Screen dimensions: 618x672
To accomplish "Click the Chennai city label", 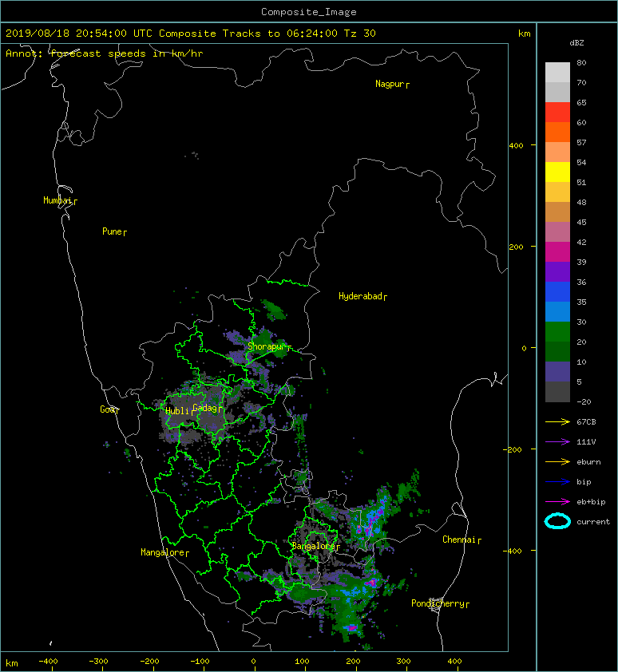I will click(462, 540).
